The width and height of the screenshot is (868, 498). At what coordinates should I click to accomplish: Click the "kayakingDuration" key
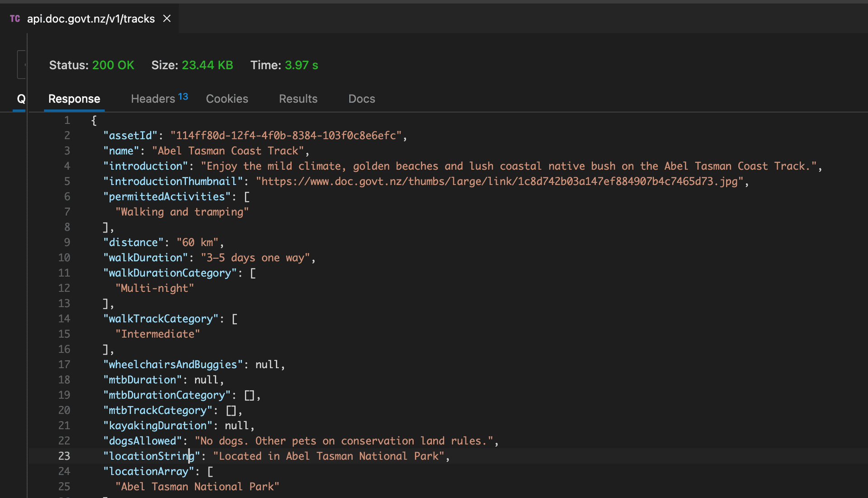coord(158,426)
